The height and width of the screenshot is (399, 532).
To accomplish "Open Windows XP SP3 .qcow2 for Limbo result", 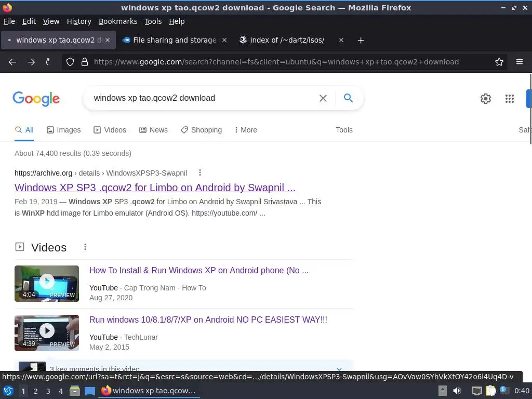I will point(155,188).
